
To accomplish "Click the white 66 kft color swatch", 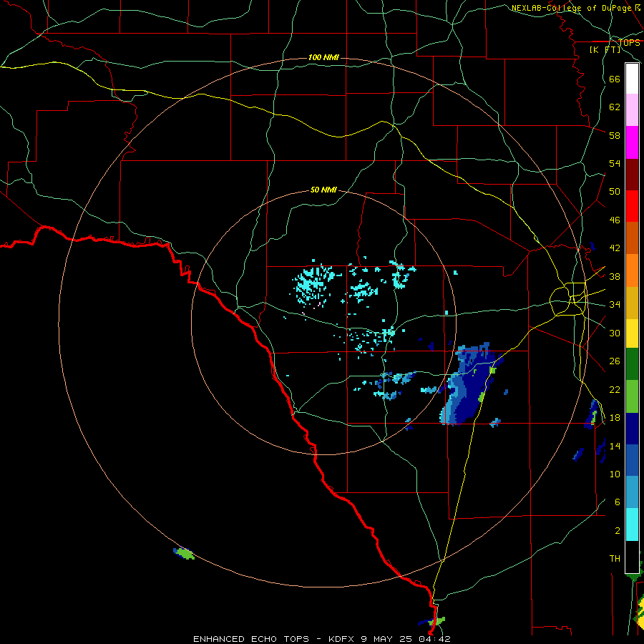I will click(x=632, y=79).
